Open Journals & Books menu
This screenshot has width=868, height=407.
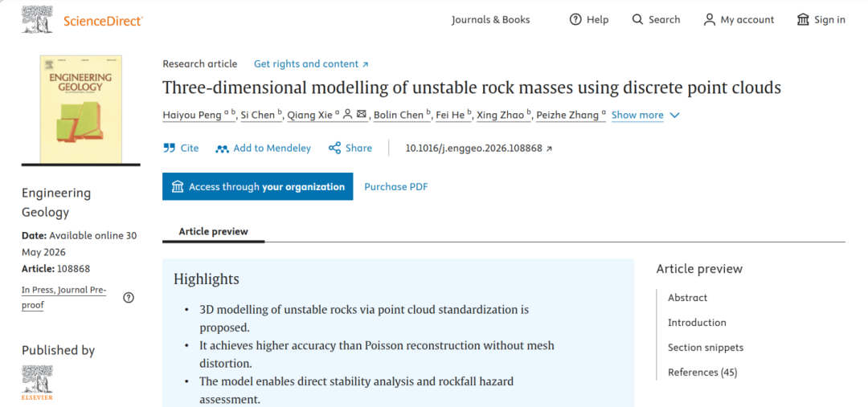[x=490, y=20]
